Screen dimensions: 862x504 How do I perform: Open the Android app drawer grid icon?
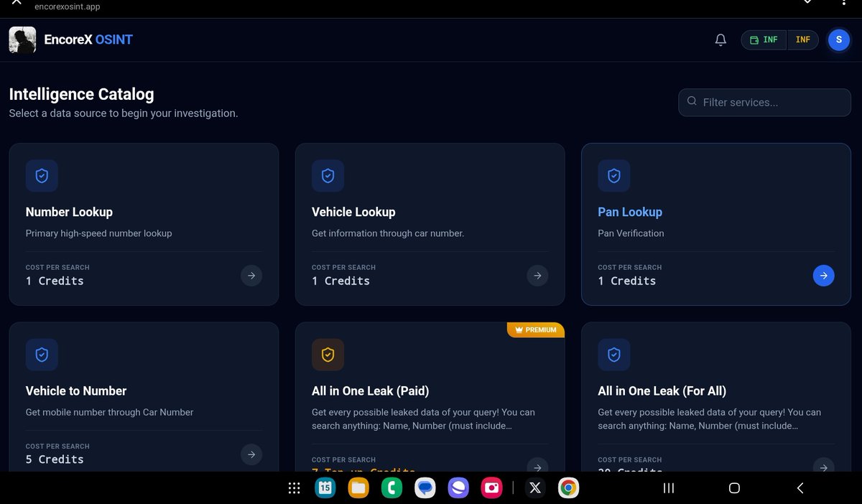tap(294, 488)
